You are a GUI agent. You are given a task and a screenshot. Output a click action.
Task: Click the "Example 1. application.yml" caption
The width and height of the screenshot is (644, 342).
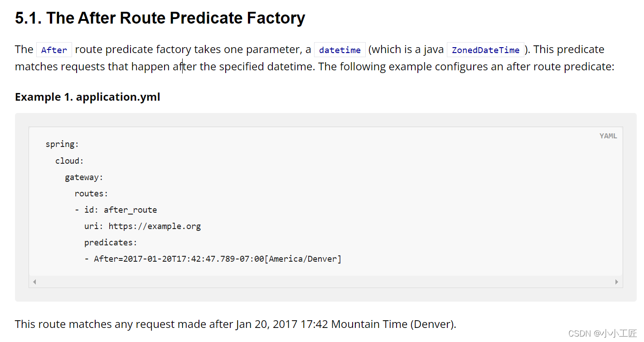click(87, 97)
